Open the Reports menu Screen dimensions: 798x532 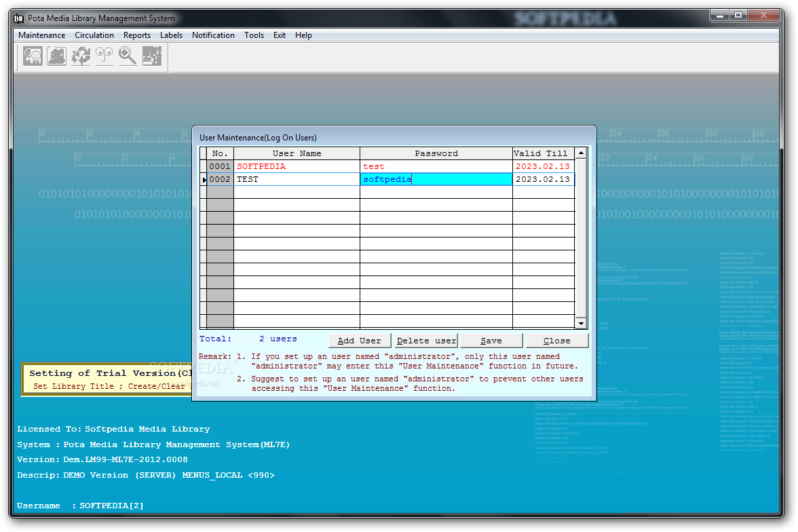(x=137, y=35)
